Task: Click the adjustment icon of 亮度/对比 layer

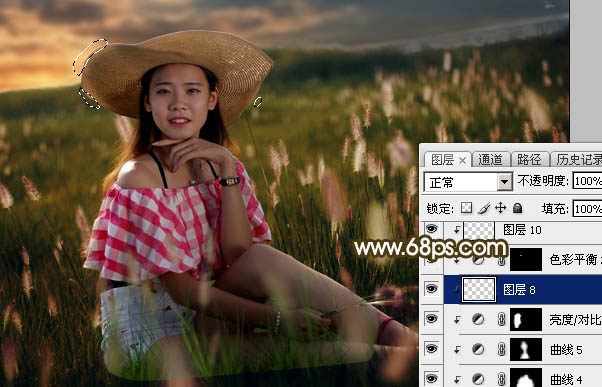Action: (x=478, y=319)
